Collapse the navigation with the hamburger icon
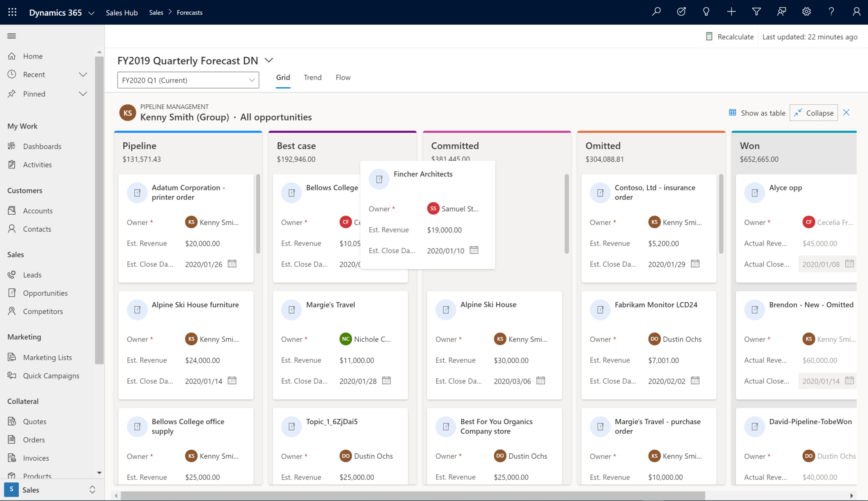This screenshot has height=501, width=868. click(11, 36)
